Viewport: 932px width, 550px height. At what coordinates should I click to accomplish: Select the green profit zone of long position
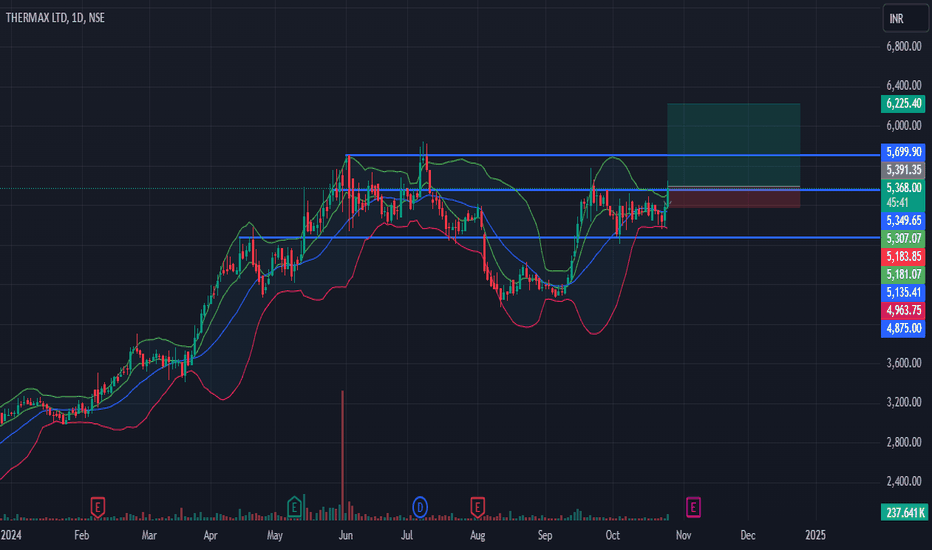(733, 145)
